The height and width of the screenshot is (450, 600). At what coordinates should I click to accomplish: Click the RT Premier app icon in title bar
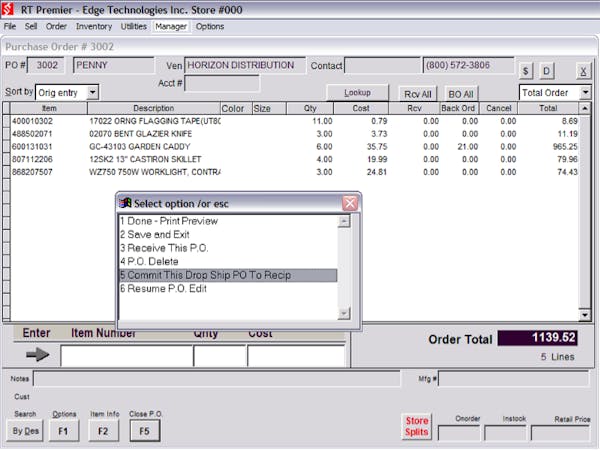point(8,9)
